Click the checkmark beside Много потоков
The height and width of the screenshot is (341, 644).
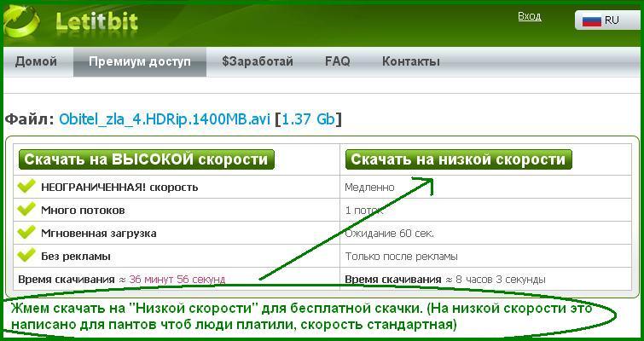[26, 210]
